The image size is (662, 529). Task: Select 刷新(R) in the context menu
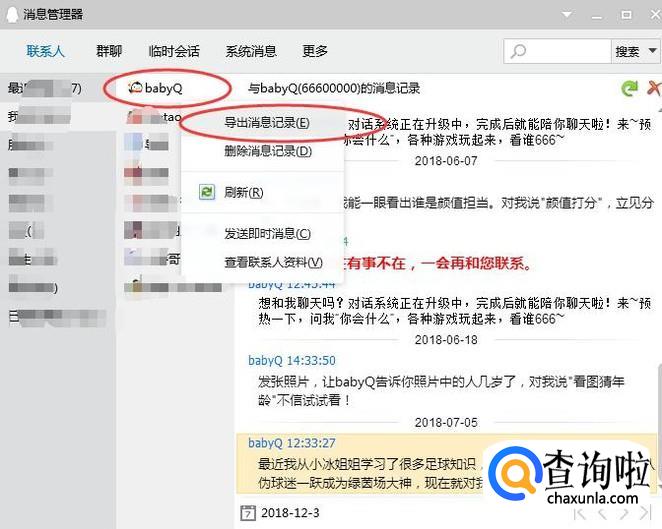tap(244, 193)
